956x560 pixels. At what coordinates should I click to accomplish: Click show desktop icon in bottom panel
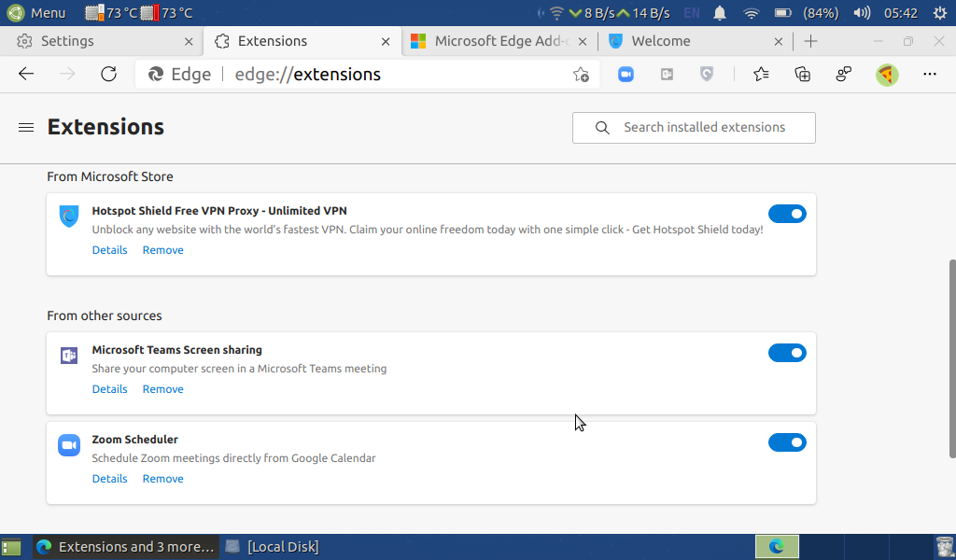coord(11,547)
